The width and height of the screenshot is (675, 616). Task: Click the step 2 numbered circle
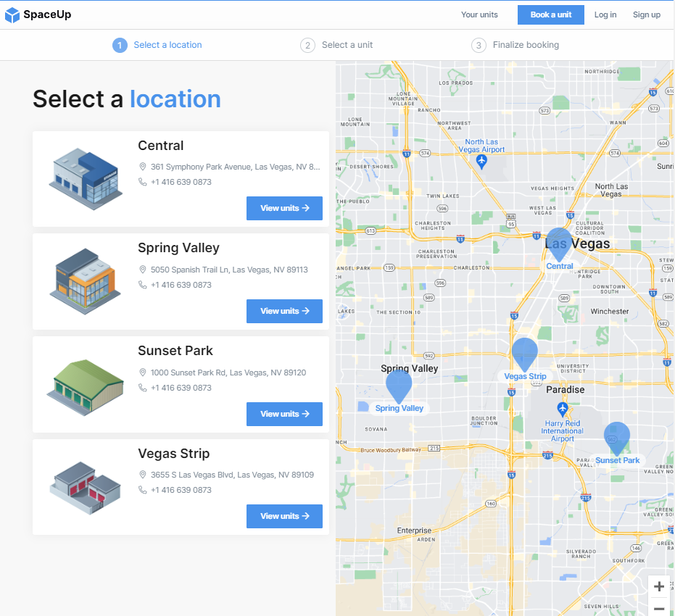tap(307, 45)
